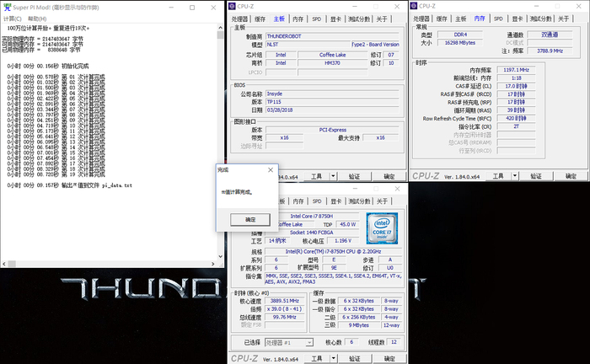This screenshot has width=590, height=364.
Task: Click the Super PI app icon in title bar
Action: pyautogui.click(x=7, y=7)
